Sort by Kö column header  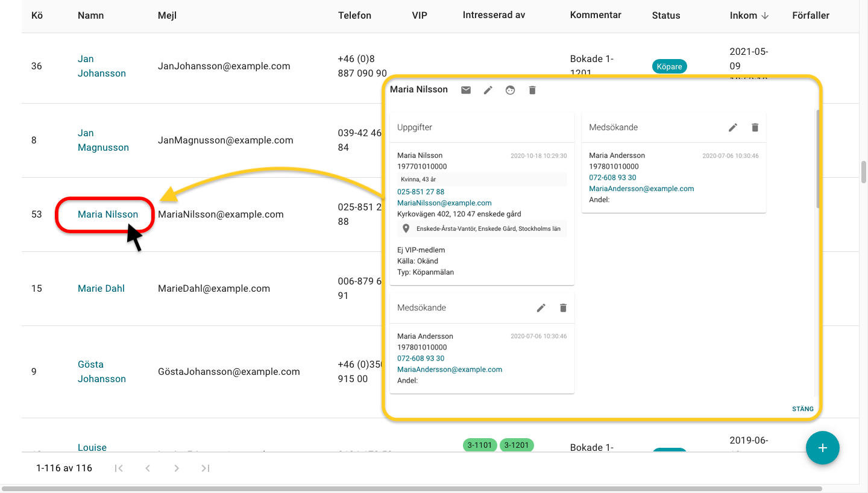[x=37, y=15]
